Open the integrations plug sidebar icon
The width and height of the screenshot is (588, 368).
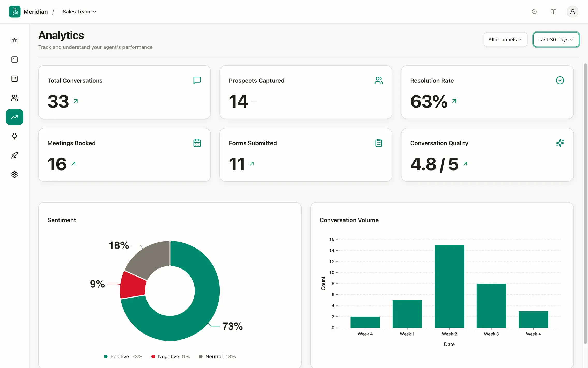click(x=14, y=136)
